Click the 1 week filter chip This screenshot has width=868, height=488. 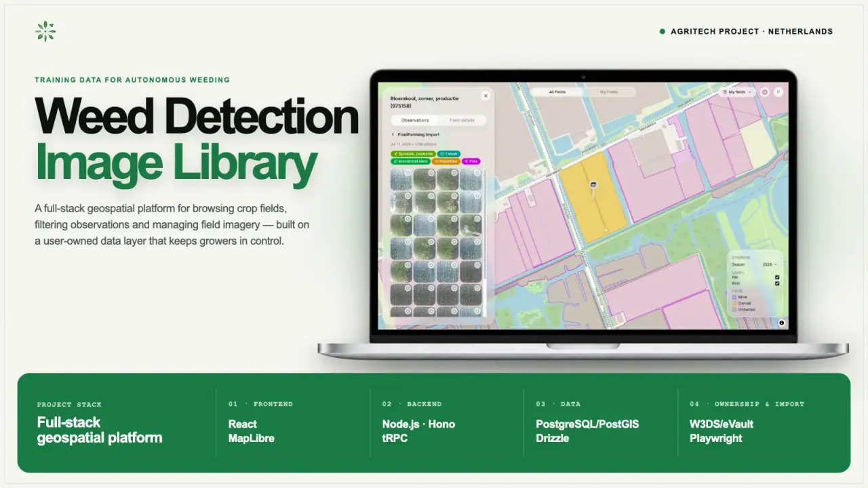click(449, 154)
